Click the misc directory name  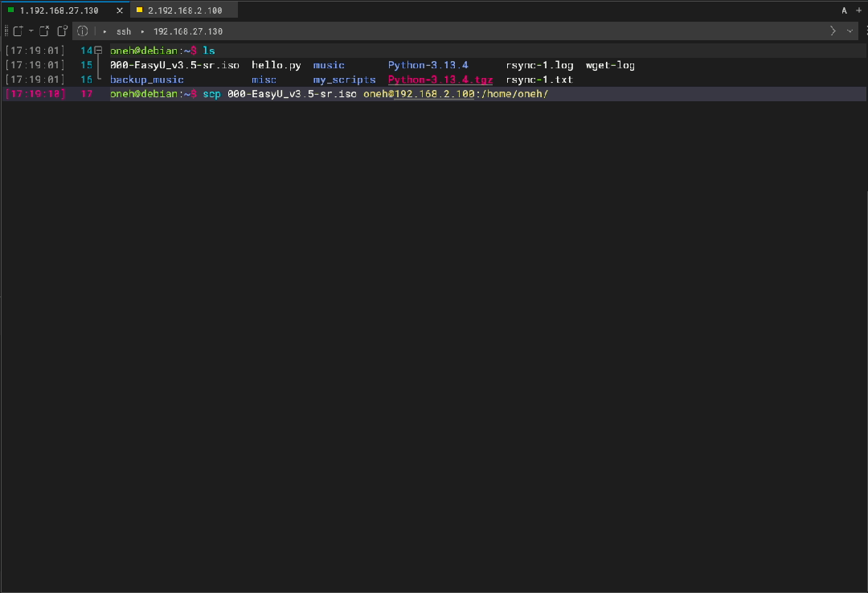[x=264, y=80]
